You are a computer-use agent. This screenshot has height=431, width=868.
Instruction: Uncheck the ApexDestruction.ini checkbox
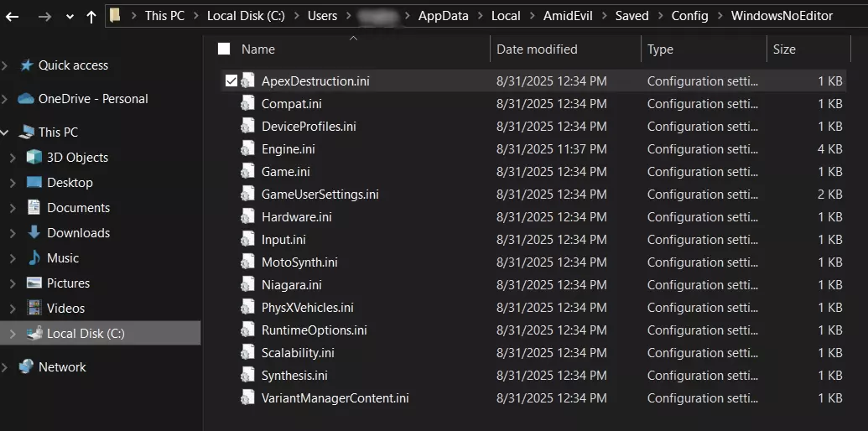(x=231, y=81)
